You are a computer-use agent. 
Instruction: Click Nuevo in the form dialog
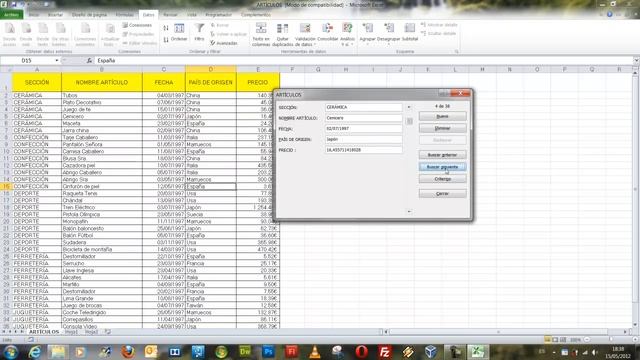click(x=442, y=116)
